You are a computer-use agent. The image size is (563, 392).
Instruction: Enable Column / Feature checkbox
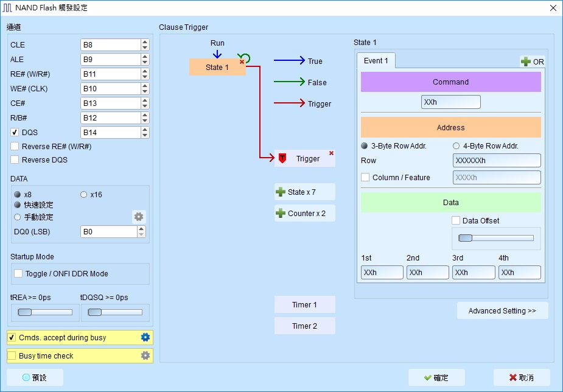[x=365, y=177]
